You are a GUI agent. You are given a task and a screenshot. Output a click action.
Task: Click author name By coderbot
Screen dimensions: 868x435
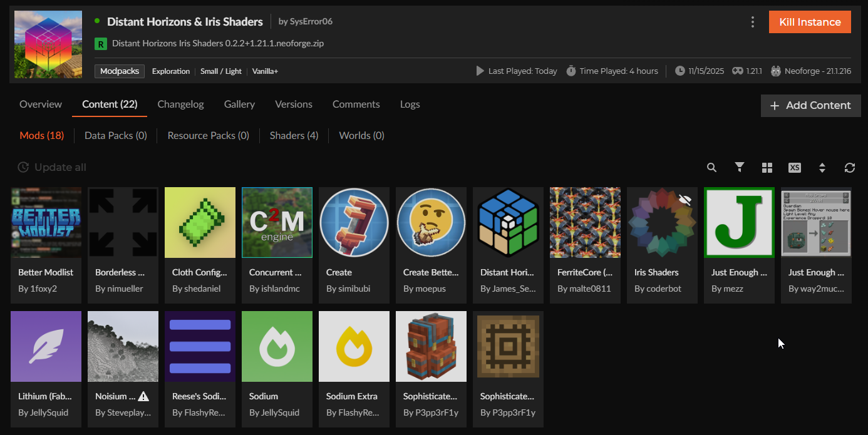point(658,289)
